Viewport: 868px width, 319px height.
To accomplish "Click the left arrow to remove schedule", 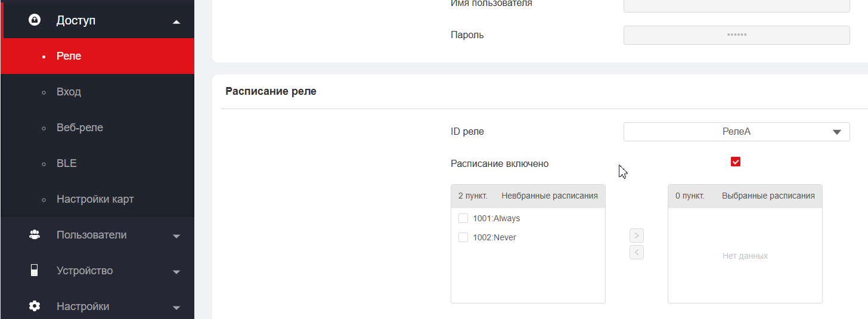I will pos(637,252).
